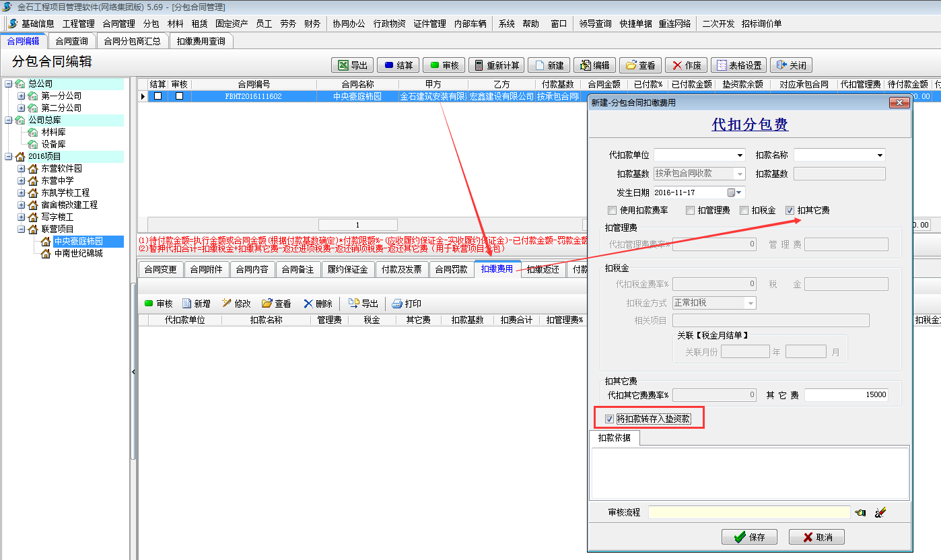This screenshot has width=941, height=560.
Task: Switch to the 合同查询 tab
Action: click(72, 41)
